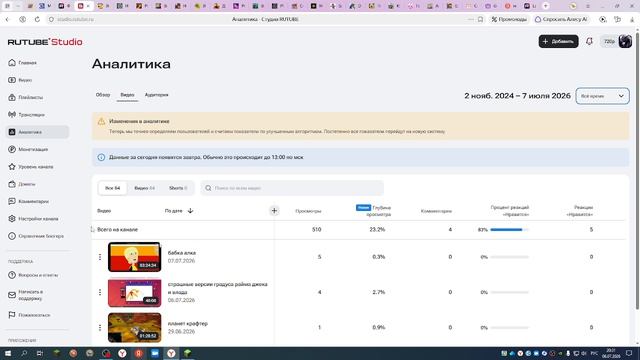Click the планет крафтер thumbnail
The width and height of the screenshot is (640, 360).
tap(134, 327)
